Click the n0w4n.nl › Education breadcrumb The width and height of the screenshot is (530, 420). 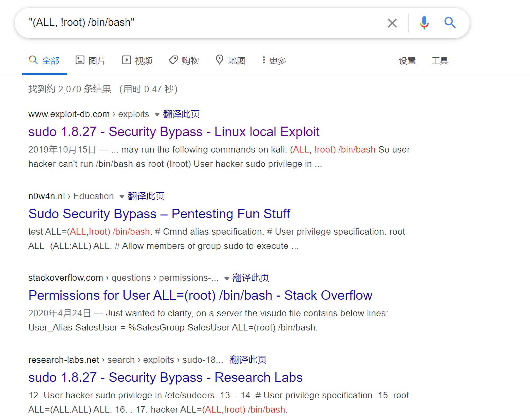[71, 196]
